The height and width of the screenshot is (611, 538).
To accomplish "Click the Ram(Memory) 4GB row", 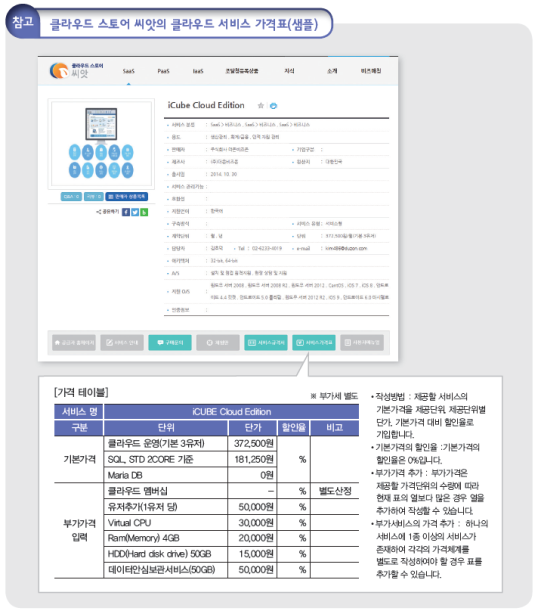I will pos(143,538).
